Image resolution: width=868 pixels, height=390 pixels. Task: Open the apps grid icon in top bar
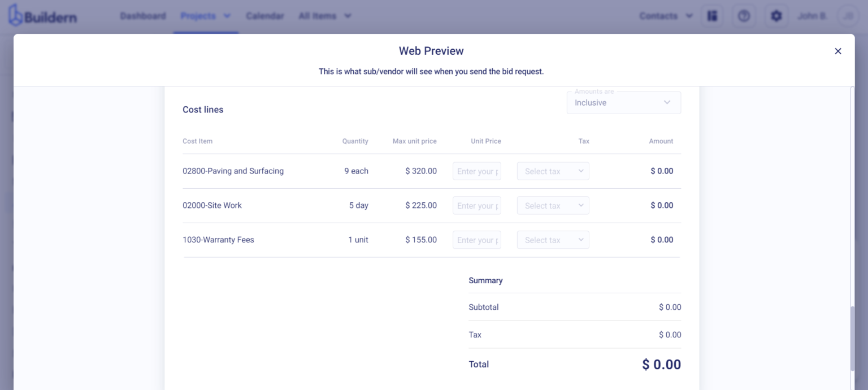tap(712, 16)
